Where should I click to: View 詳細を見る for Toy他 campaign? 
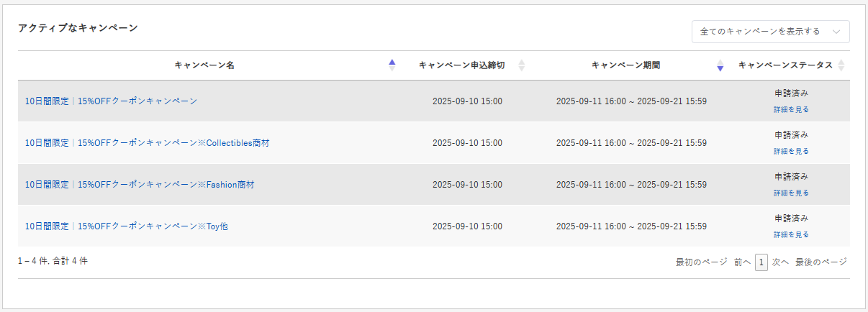tap(791, 235)
